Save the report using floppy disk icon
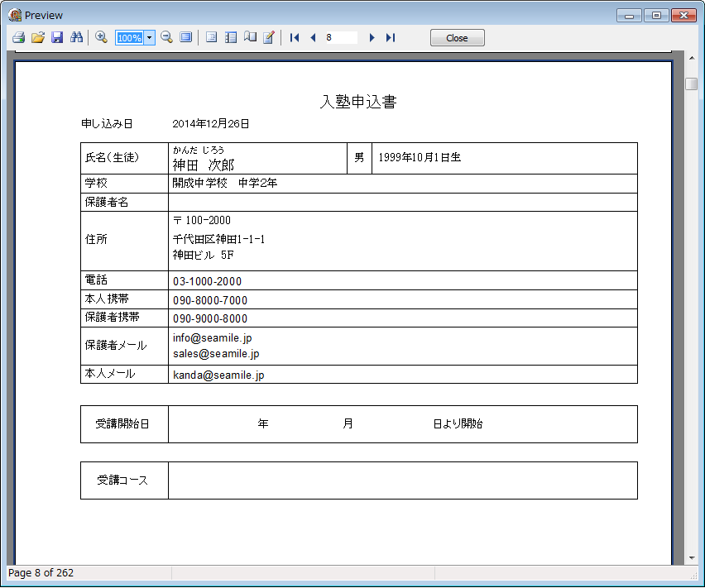705x588 pixels. pos(57,38)
